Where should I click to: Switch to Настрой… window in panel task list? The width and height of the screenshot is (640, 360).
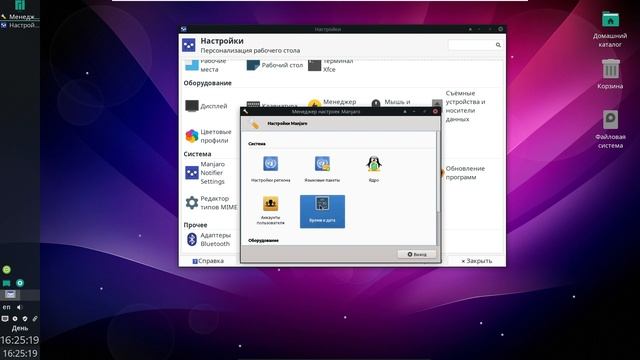[20, 25]
